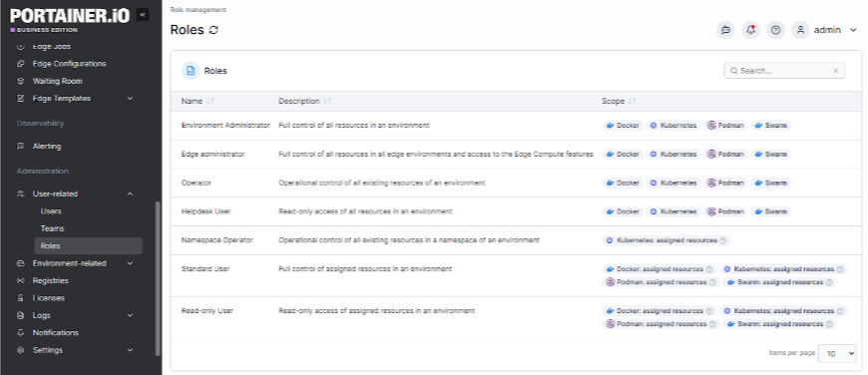The width and height of the screenshot is (868, 375).
Task: Open the Licenses sidebar link
Action: point(48,298)
